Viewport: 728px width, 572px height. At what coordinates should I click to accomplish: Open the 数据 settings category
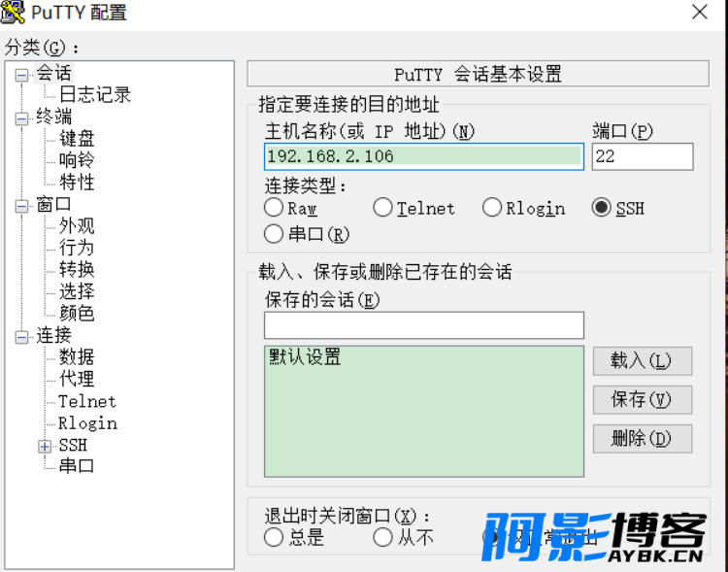coord(77,356)
